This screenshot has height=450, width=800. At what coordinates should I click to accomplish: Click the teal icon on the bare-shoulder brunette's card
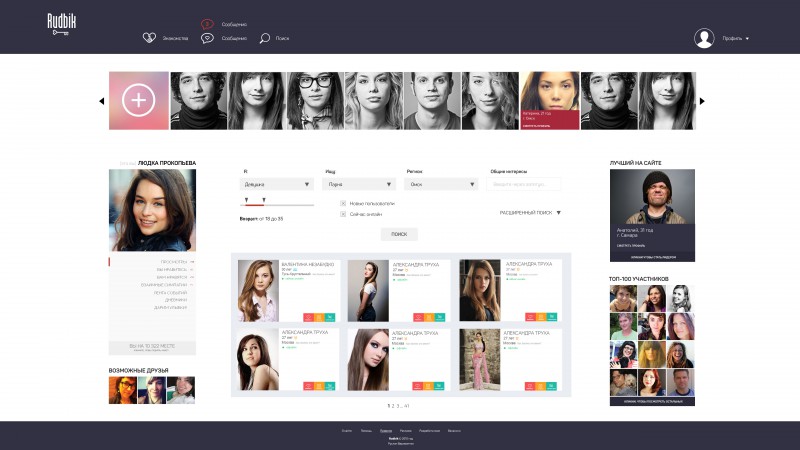(330, 386)
